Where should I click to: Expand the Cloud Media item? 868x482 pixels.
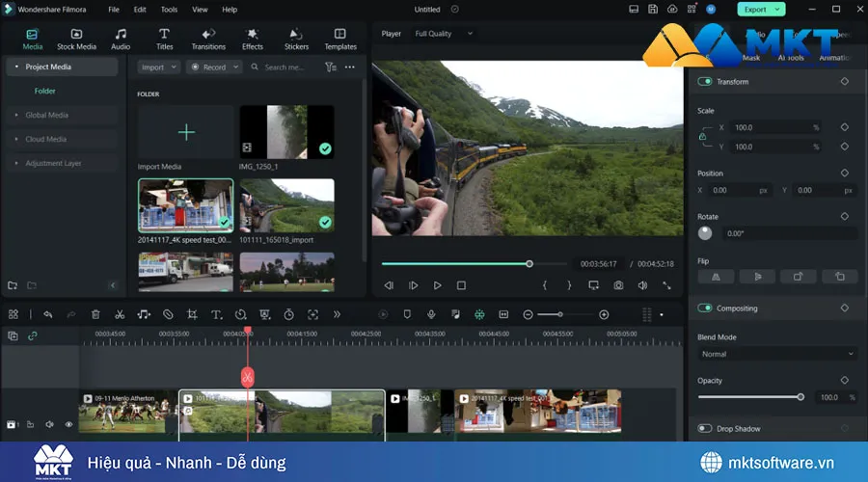pos(16,139)
